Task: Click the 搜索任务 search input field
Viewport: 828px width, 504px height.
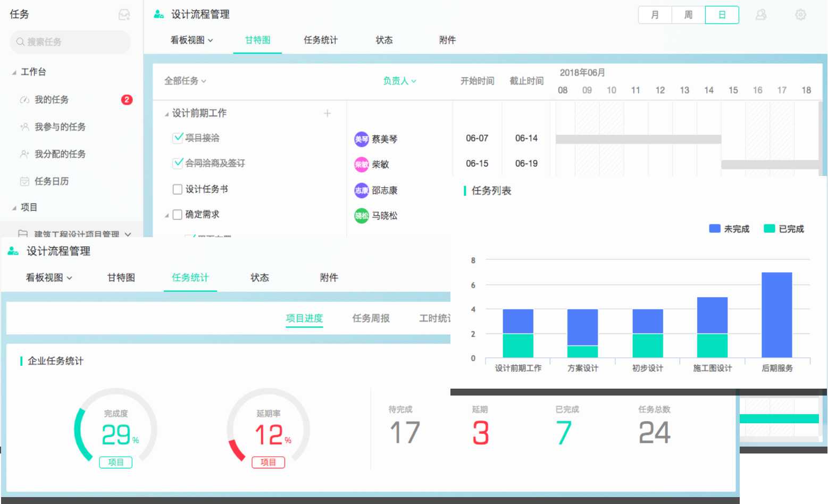Action: [70, 42]
